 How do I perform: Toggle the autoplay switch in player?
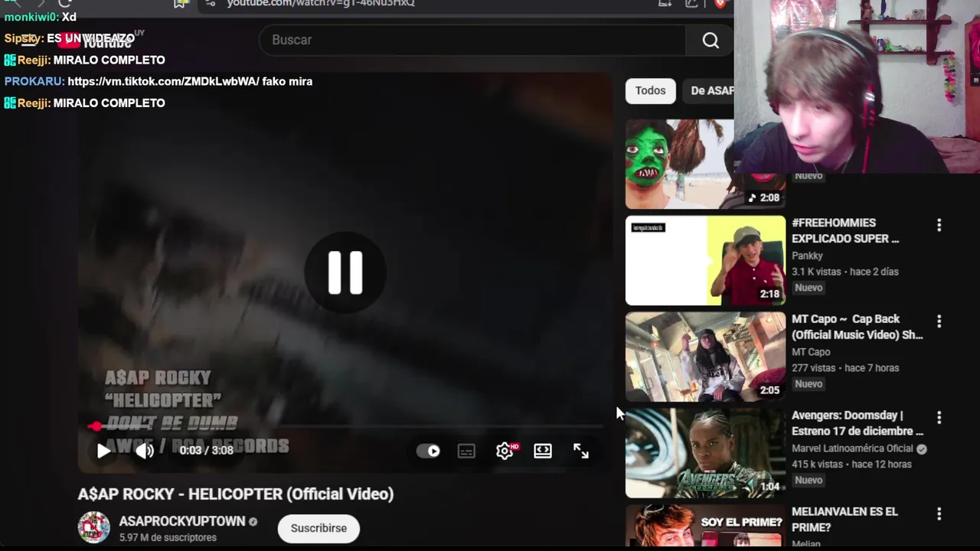[429, 451]
